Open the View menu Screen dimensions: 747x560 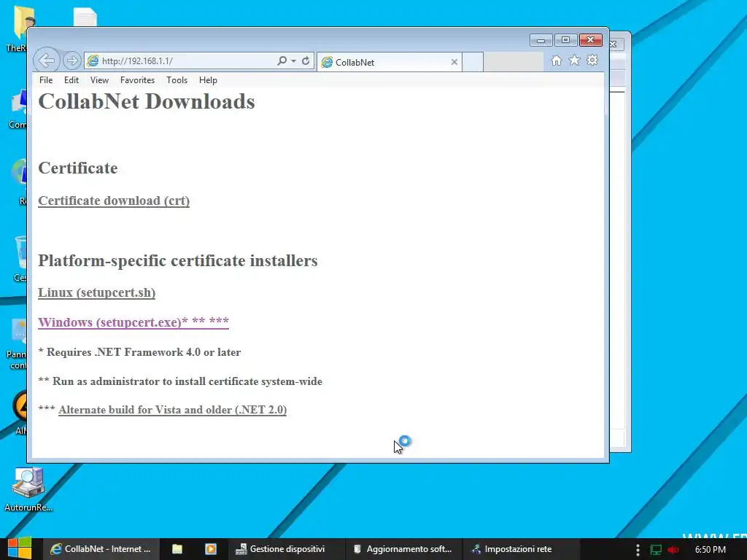point(99,80)
